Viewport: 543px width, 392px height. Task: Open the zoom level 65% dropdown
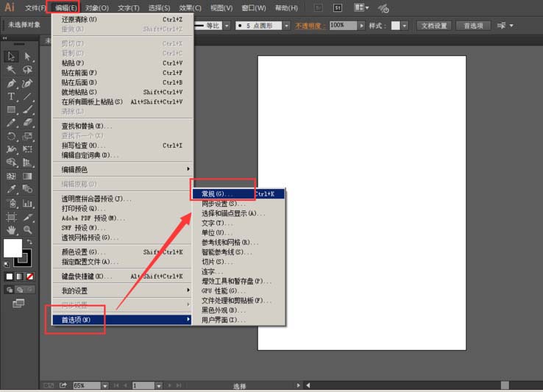click(105, 385)
